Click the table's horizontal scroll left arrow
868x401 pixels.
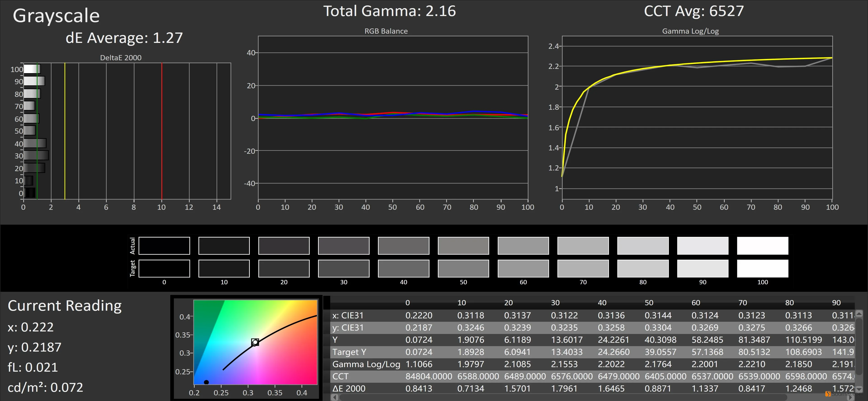335,397
